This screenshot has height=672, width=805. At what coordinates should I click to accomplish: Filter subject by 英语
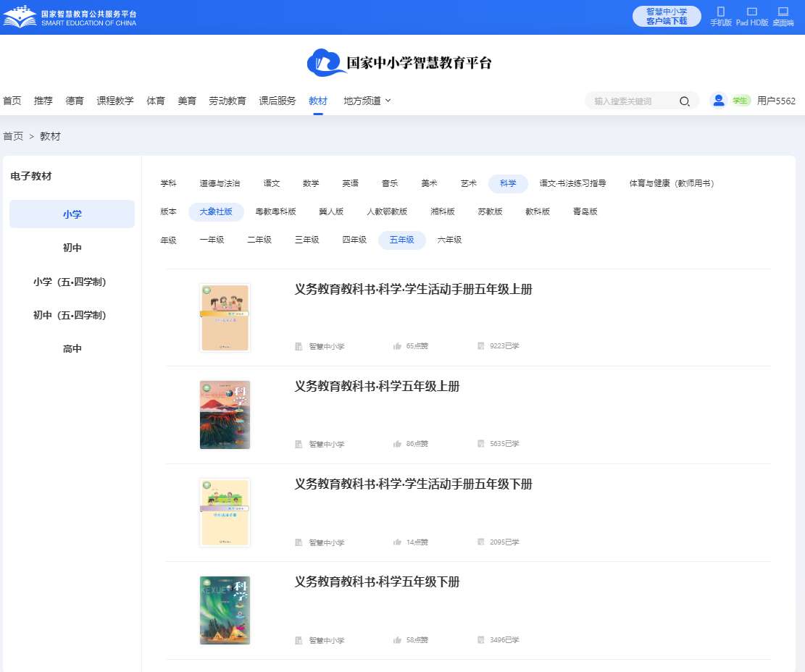[x=350, y=183]
